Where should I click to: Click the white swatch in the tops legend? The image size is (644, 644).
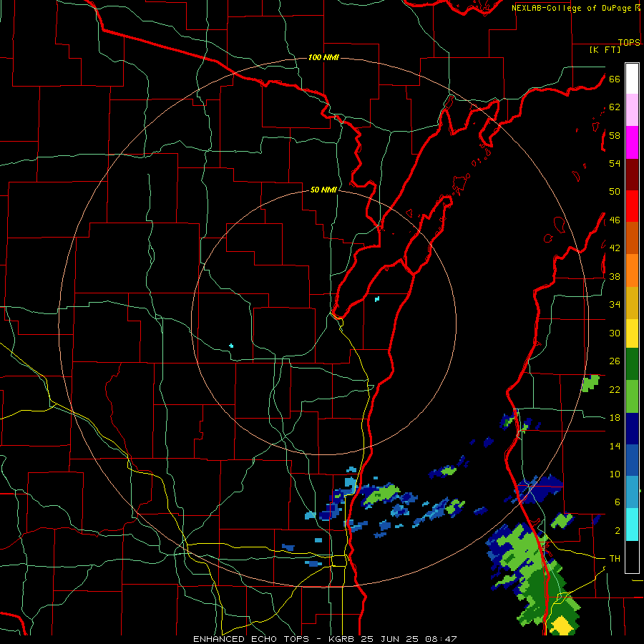coord(632,79)
